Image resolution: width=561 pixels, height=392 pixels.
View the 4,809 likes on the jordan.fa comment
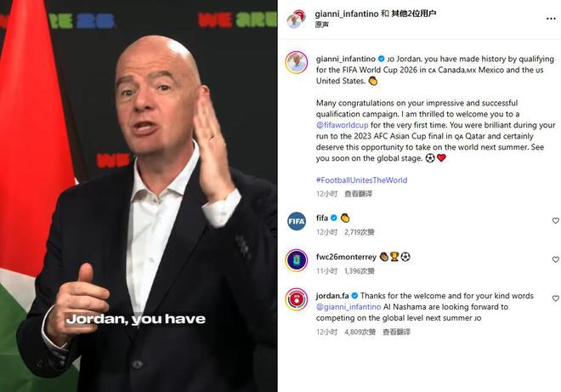[x=360, y=332]
